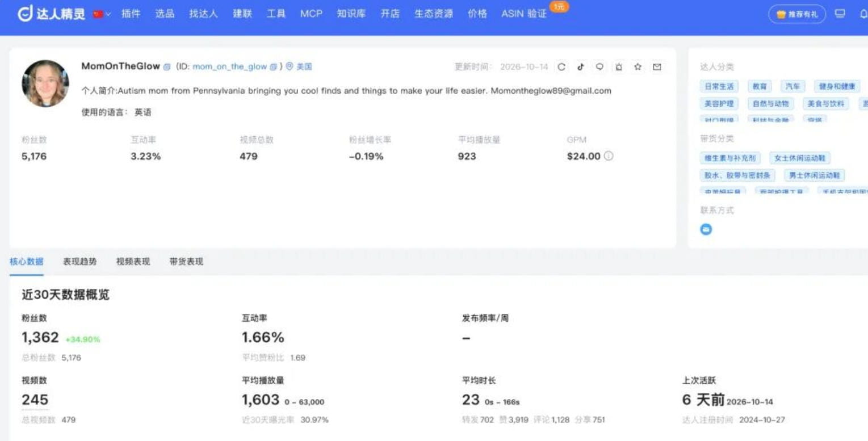Open the 价格 page
This screenshot has height=441, width=868.
tap(477, 14)
